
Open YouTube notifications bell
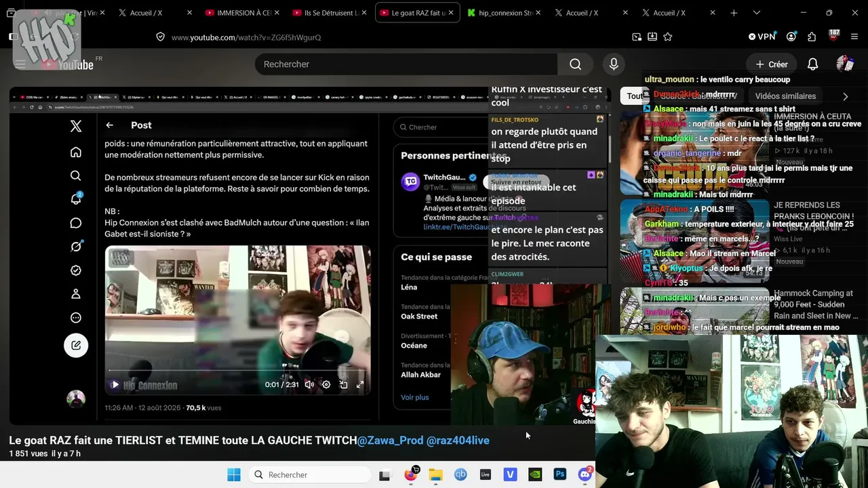pyautogui.click(x=812, y=64)
